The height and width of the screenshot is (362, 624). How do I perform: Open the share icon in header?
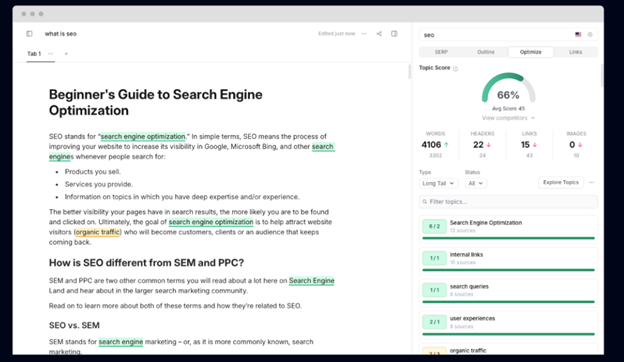point(379,34)
